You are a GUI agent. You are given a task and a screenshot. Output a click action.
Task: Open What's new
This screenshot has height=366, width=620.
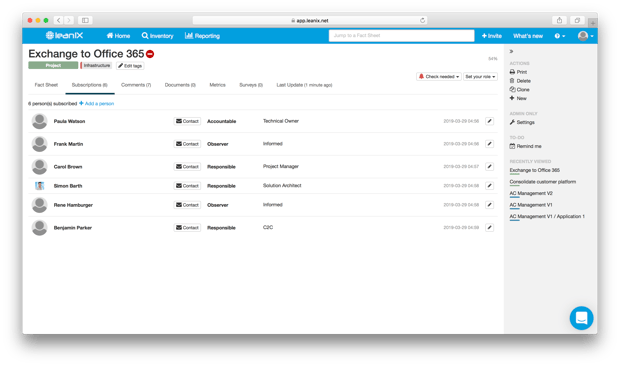coord(528,36)
